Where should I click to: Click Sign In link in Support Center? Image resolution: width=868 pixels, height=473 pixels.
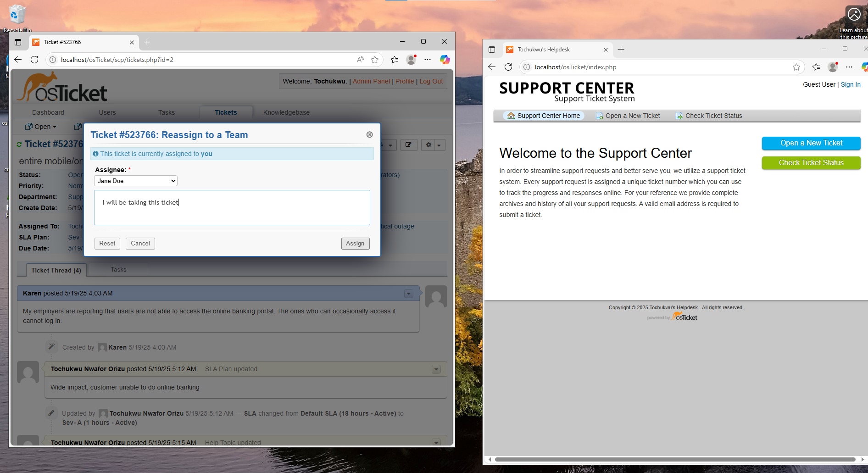tap(851, 84)
